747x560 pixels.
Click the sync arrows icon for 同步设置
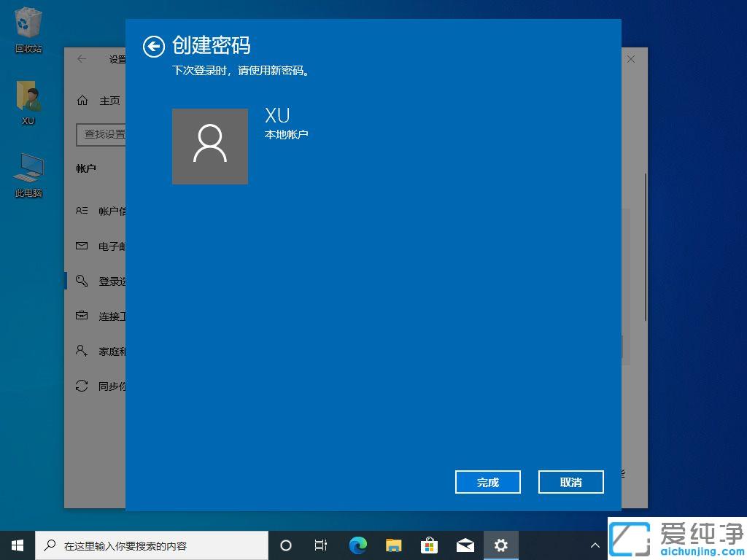[82, 386]
